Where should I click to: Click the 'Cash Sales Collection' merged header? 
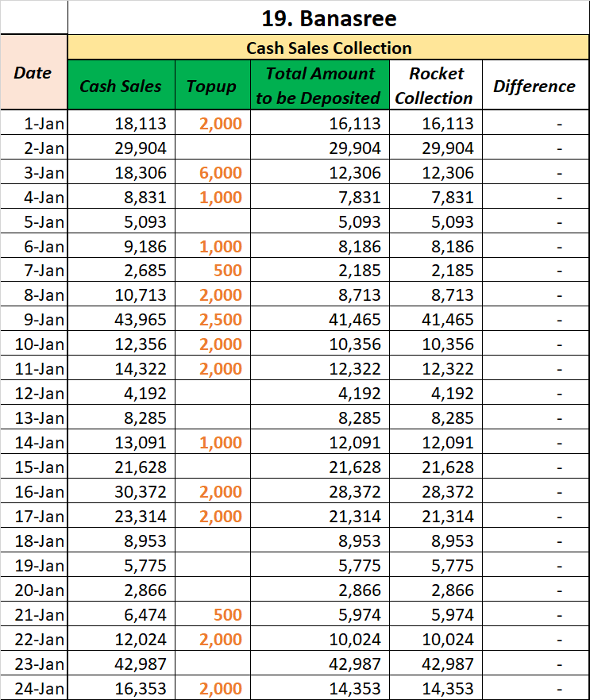click(329, 48)
